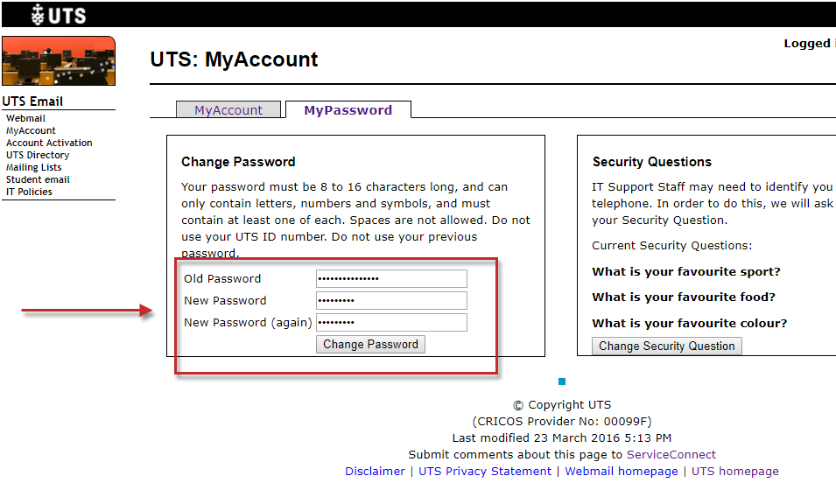The width and height of the screenshot is (836, 504).
Task: Switch to the MyAccount tab
Action: click(x=228, y=110)
